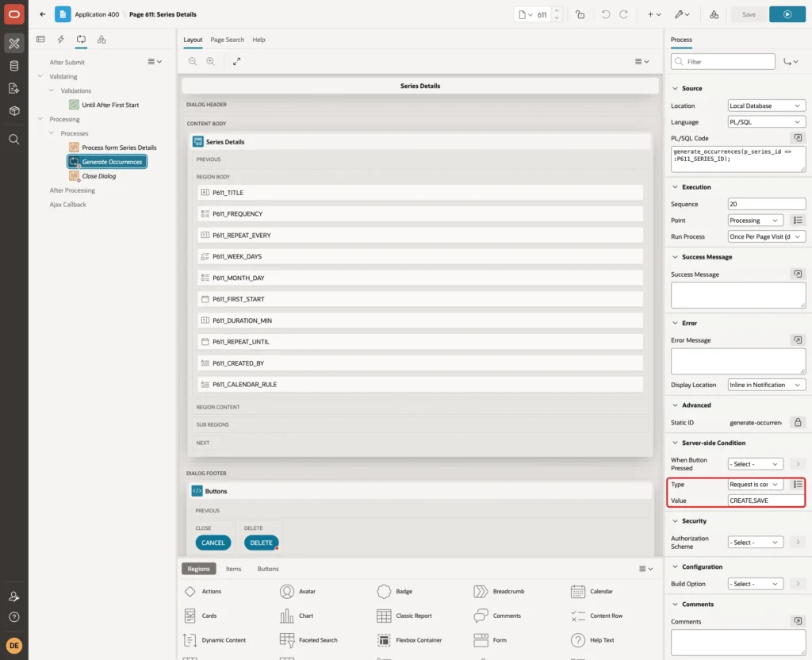The width and height of the screenshot is (812, 660).
Task: Click the property Filter search field
Action: (x=722, y=61)
